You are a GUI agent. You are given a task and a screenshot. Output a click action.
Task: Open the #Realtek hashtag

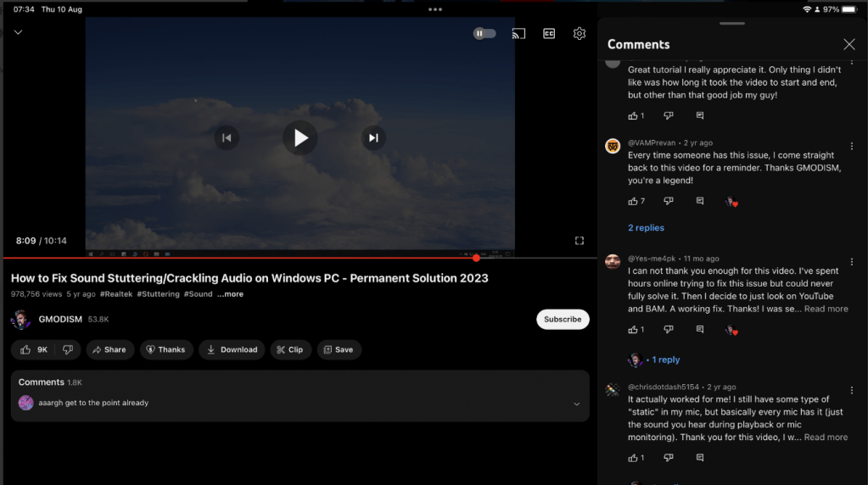116,294
